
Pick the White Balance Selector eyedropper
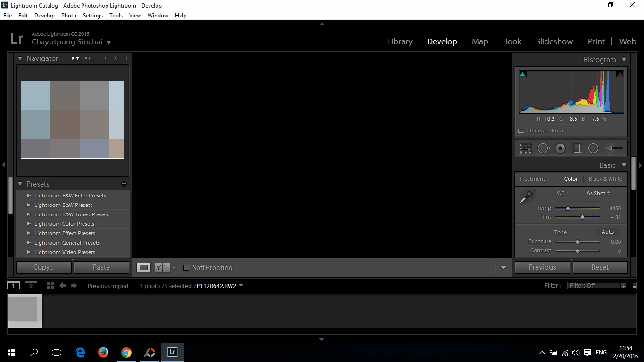pos(527,196)
